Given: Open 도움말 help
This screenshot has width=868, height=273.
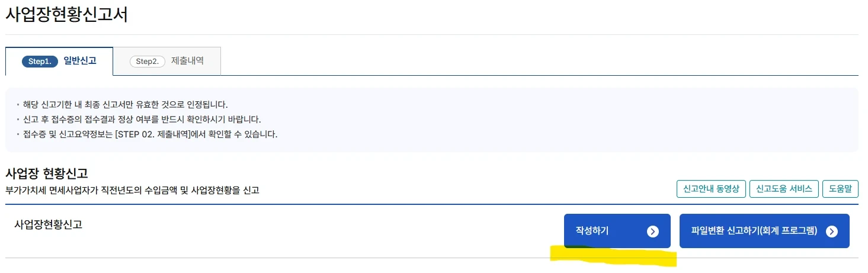Looking at the screenshot, I should (841, 189).
